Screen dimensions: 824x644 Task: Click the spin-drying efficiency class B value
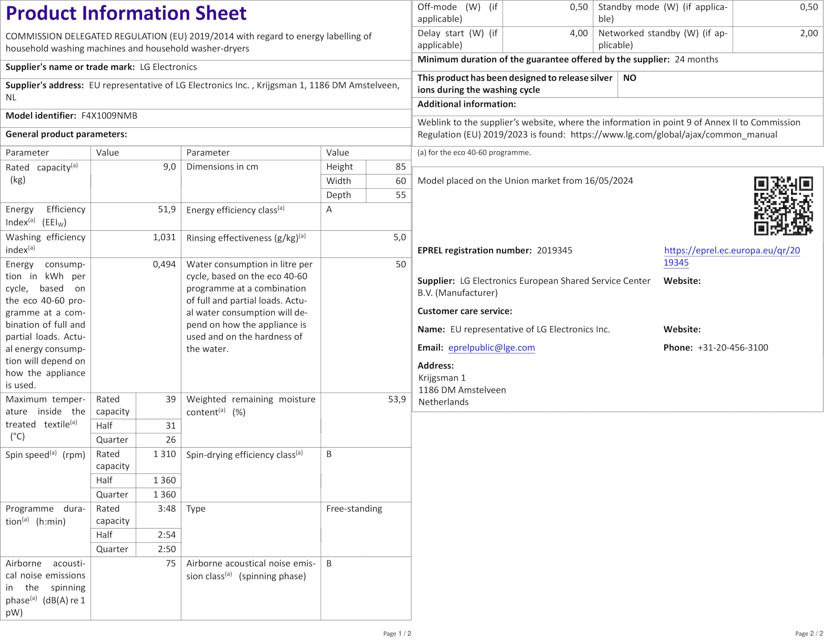coord(329,454)
